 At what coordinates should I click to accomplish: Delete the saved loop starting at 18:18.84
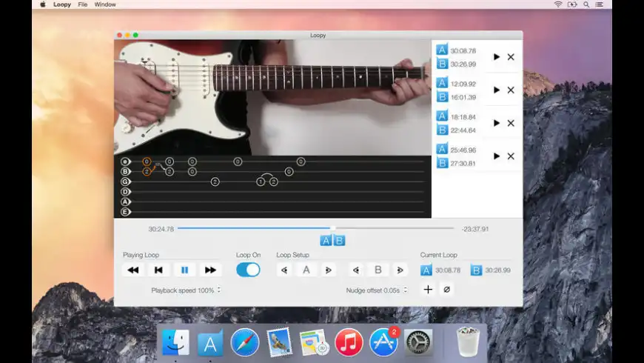point(511,124)
